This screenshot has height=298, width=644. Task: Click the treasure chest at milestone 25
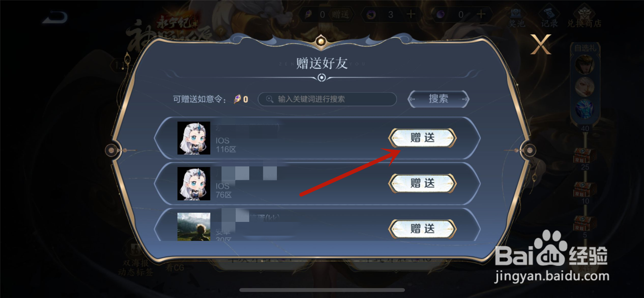pos(585,155)
